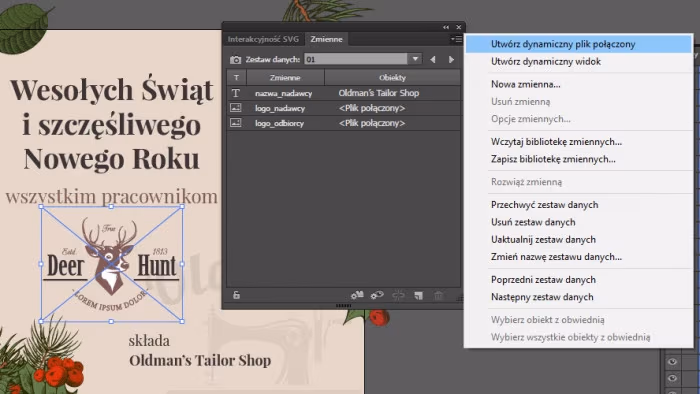Click Oldman's Tailor Shop text on card

(x=200, y=361)
